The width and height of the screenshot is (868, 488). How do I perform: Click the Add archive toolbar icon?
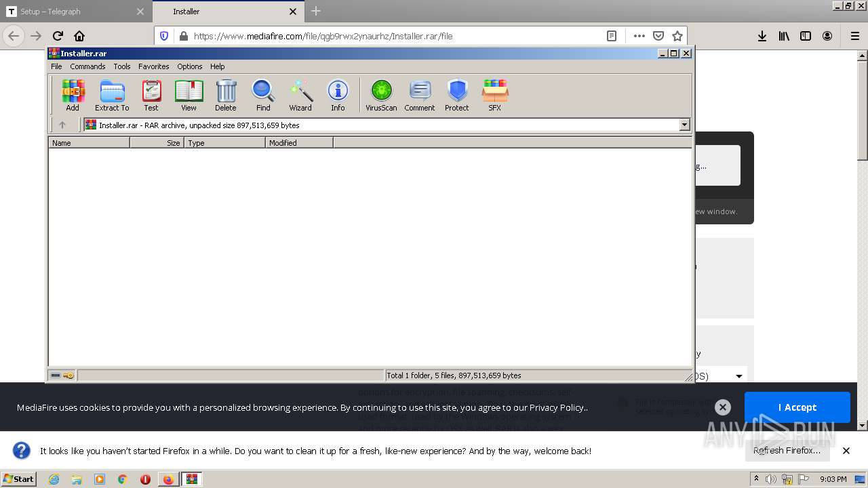73,95
